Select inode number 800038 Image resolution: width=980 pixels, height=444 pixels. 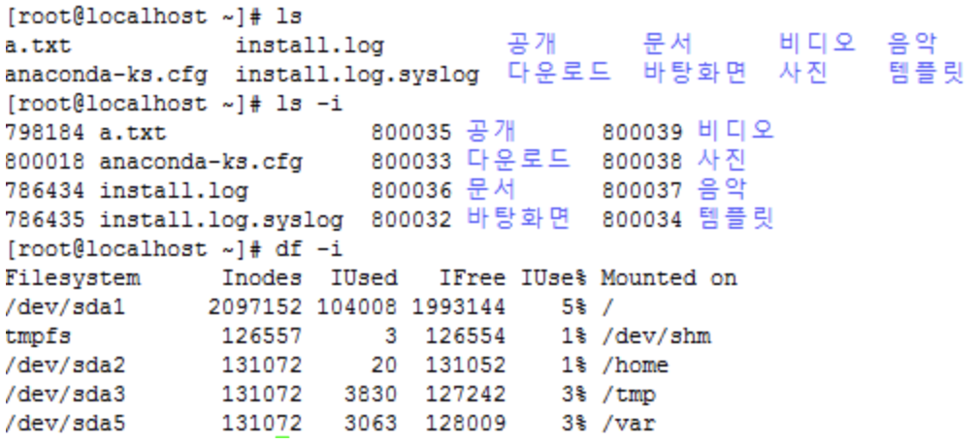click(642, 162)
